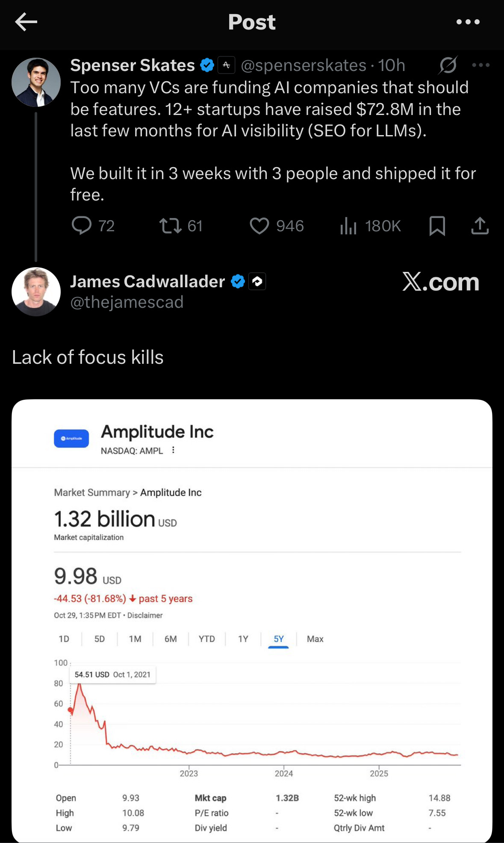Open the view analytics icon showing 180K
Image resolution: width=504 pixels, height=843 pixels.
(348, 226)
